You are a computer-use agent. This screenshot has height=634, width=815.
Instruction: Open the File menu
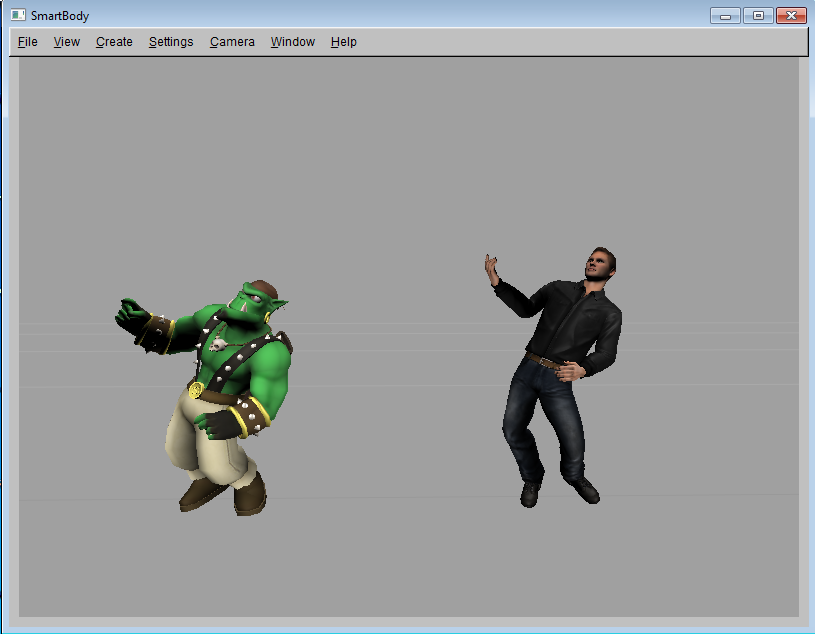tap(28, 42)
